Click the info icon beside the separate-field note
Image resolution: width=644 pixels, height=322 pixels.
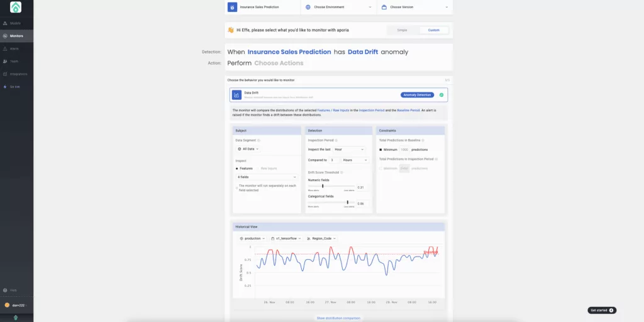click(x=237, y=187)
